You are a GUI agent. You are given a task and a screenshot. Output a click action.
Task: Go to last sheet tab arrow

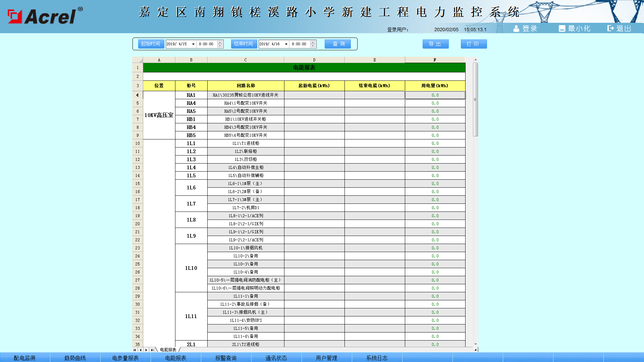(152, 350)
